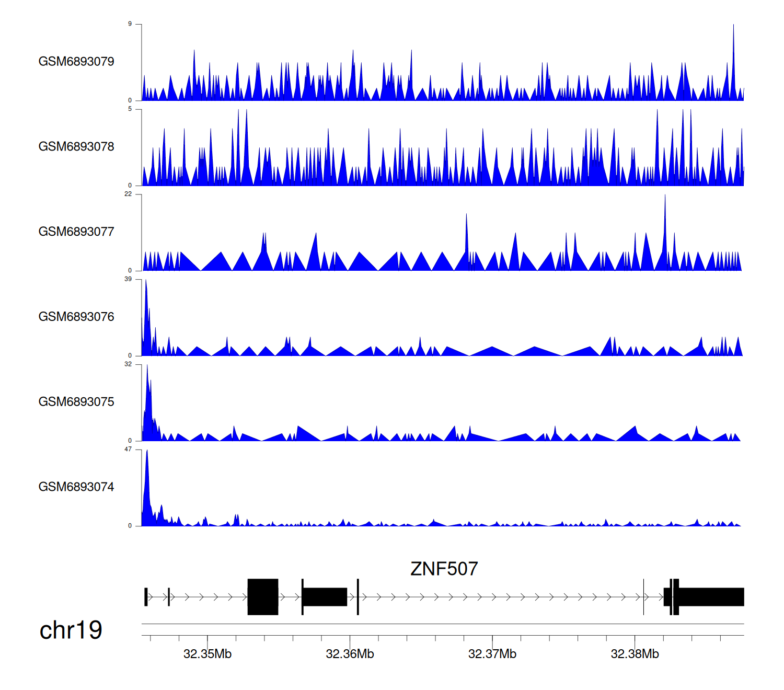Click the 32.35Mb axis position label
784x690 pixels.
207,654
